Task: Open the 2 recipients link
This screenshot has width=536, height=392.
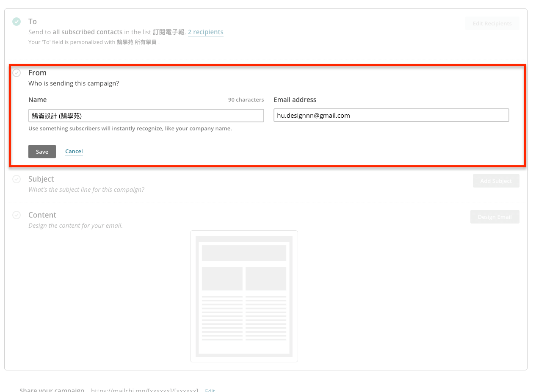Action: click(x=205, y=32)
